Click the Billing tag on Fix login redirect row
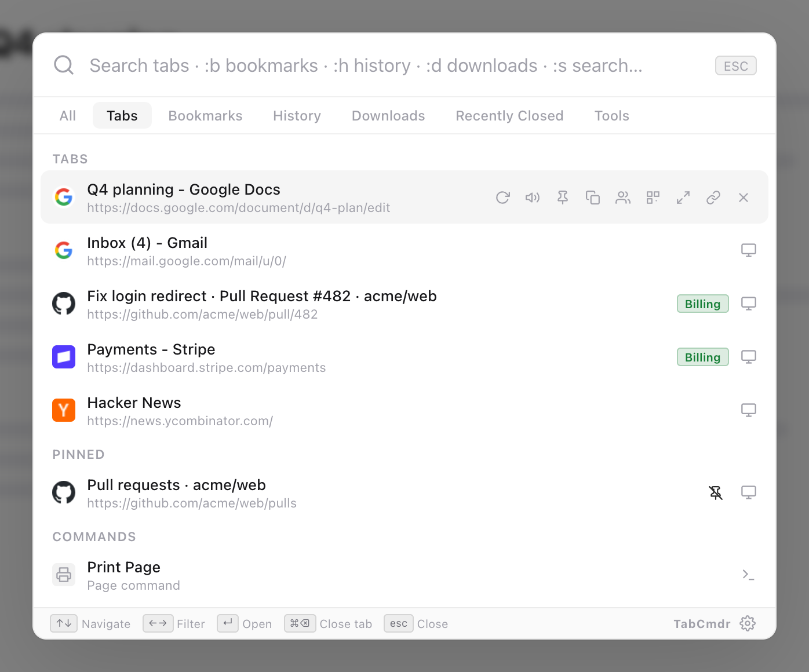The height and width of the screenshot is (672, 809). tap(703, 304)
